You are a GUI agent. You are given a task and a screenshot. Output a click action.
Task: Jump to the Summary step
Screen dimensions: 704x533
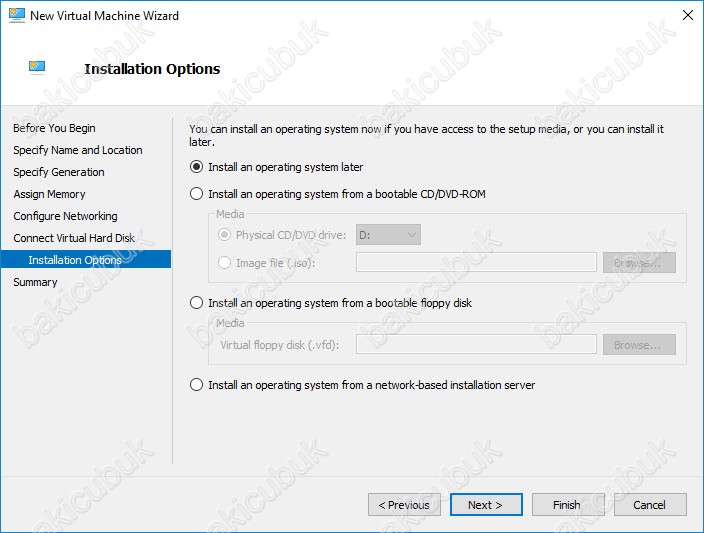tap(35, 282)
